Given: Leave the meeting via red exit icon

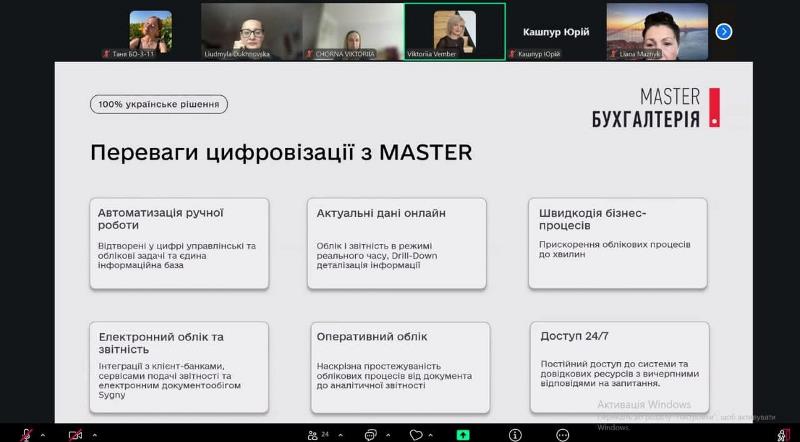Looking at the screenshot, I should (x=784, y=435).
